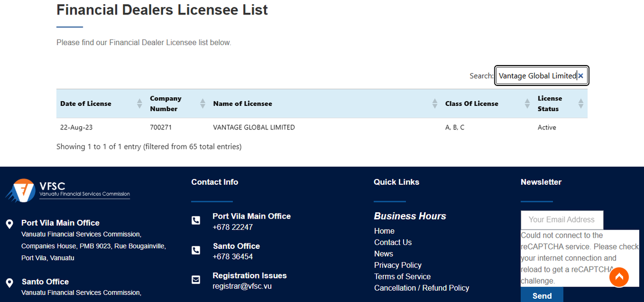Click the Your Email Address newsletter field
644x302 pixels.
562,220
